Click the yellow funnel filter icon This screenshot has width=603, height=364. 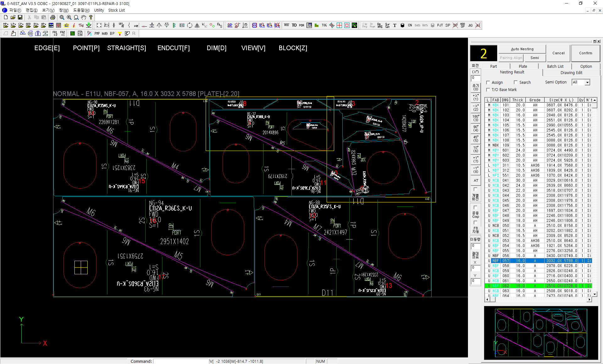(120, 34)
